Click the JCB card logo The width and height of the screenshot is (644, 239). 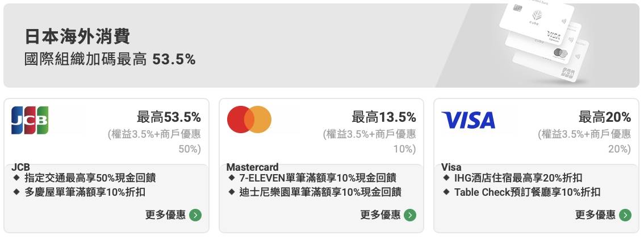click(30, 120)
